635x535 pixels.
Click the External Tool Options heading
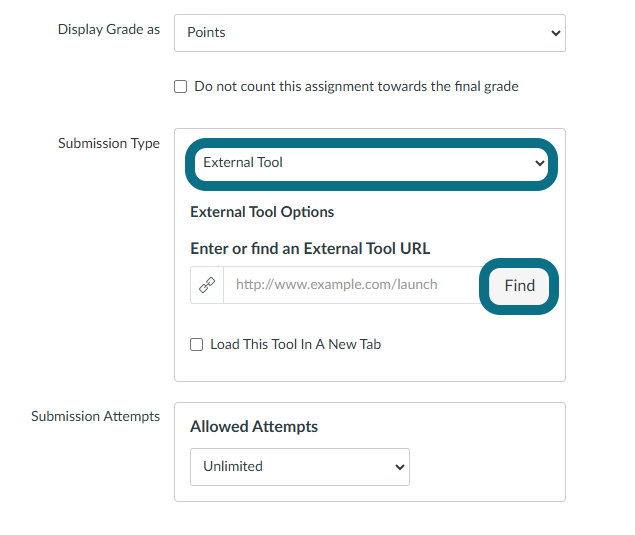(262, 212)
